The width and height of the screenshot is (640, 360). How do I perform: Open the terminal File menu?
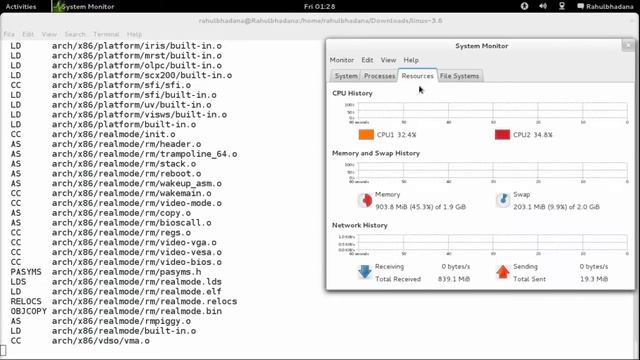tap(9, 34)
